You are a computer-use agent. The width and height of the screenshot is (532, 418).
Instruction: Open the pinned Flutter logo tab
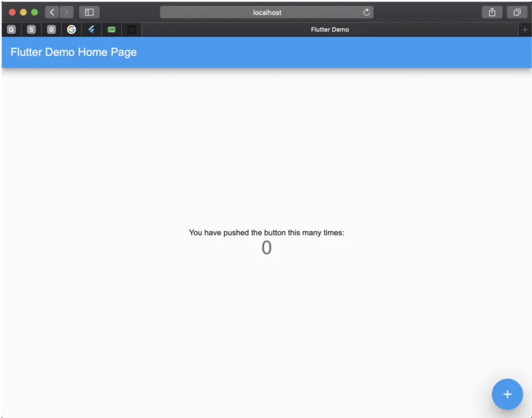click(x=91, y=30)
